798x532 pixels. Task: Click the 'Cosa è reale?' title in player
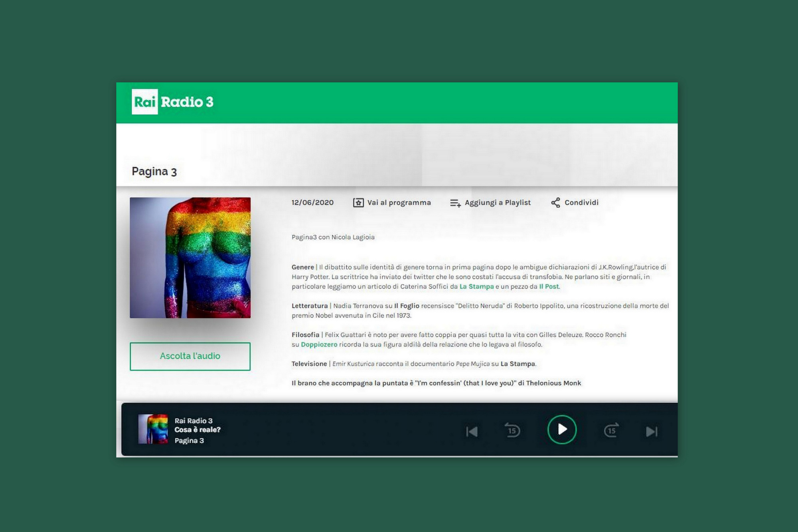[x=198, y=430]
